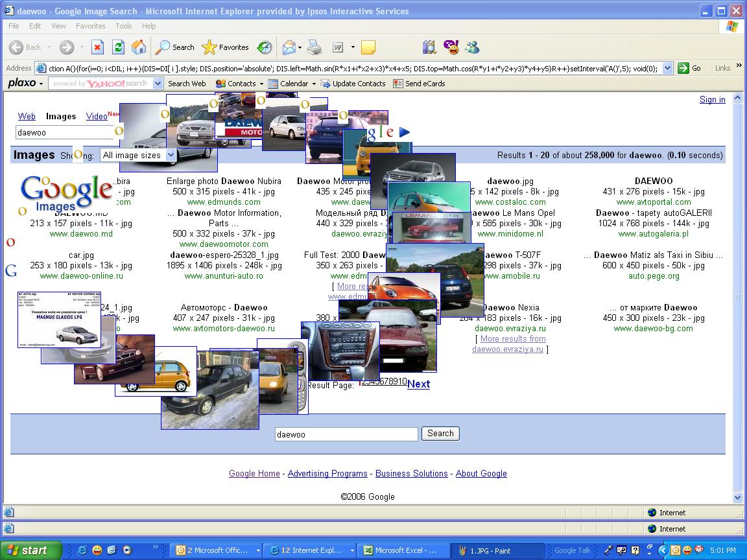The height and width of the screenshot is (560, 747).
Task: Click the Sign in link
Action: (712, 100)
